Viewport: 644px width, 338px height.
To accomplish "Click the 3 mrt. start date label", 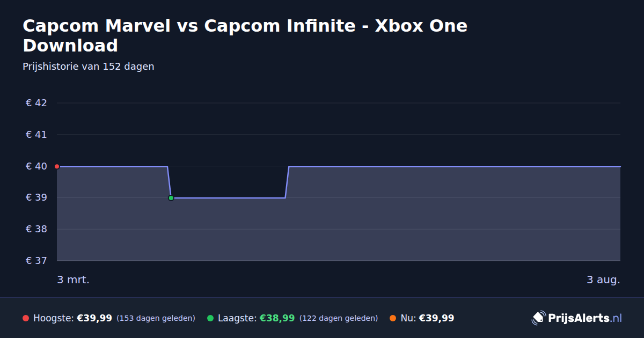I will (x=74, y=280).
